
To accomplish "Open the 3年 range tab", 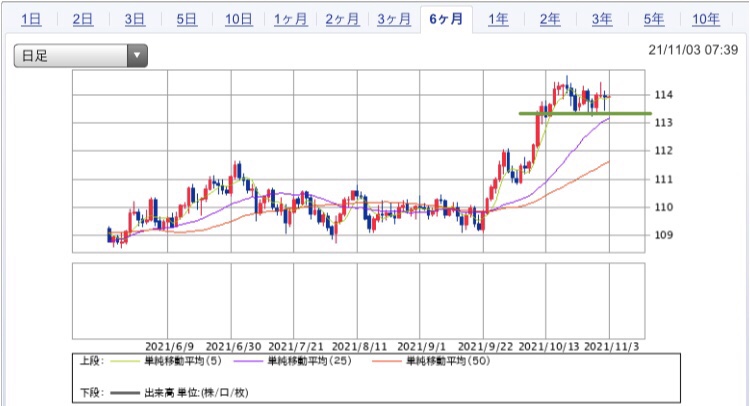I will point(602,20).
